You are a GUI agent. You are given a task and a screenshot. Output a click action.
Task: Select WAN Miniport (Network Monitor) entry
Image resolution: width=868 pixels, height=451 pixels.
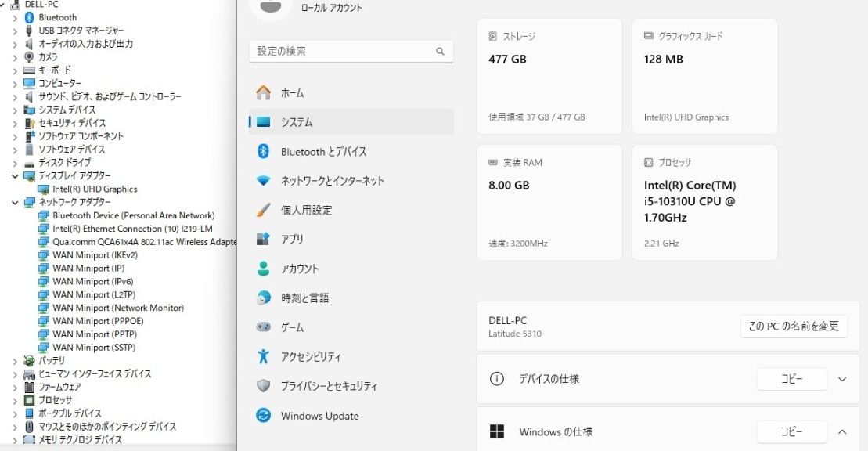pyautogui.click(x=110, y=308)
